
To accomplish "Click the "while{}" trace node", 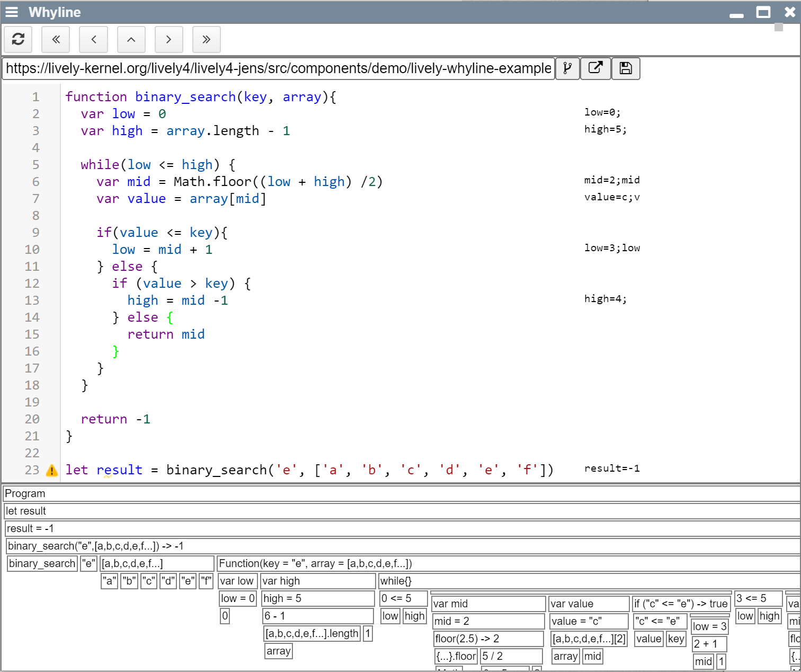I will coord(396,581).
